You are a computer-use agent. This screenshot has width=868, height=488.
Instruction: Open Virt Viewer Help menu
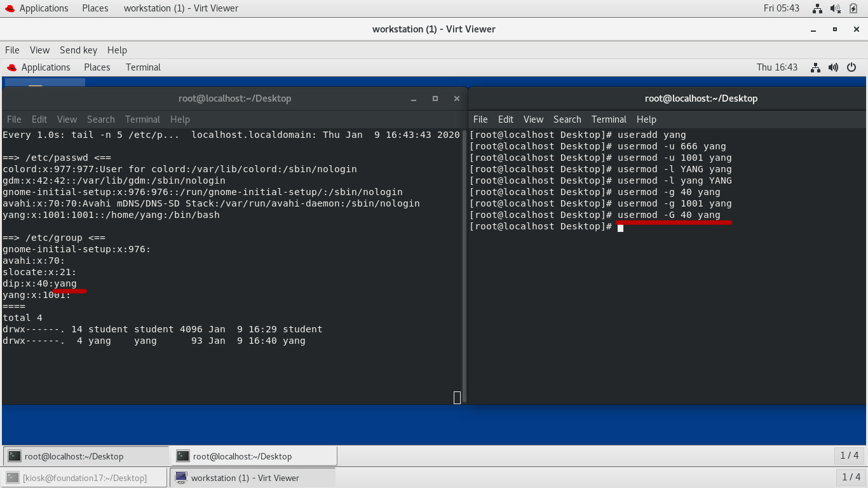pyautogui.click(x=117, y=50)
